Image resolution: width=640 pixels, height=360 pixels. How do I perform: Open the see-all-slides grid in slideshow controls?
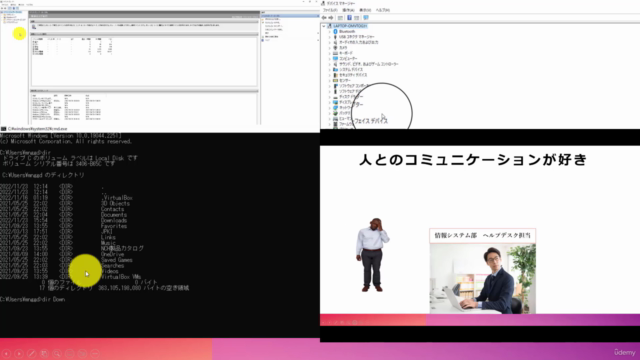(x=44, y=353)
